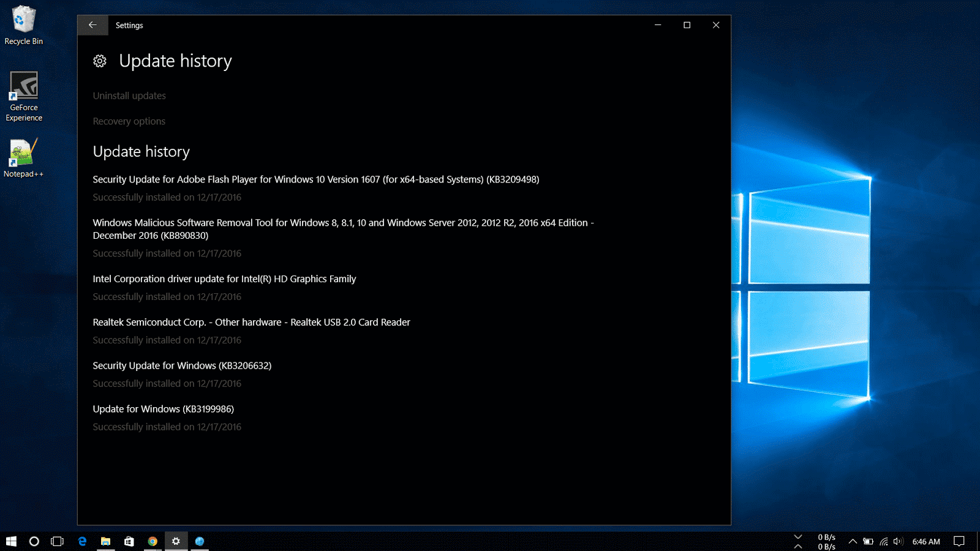Image resolution: width=980 pixels, height=551 pixels.
Task: Launch Microsoft Edge from the taskbar
Action: (82, 541)
